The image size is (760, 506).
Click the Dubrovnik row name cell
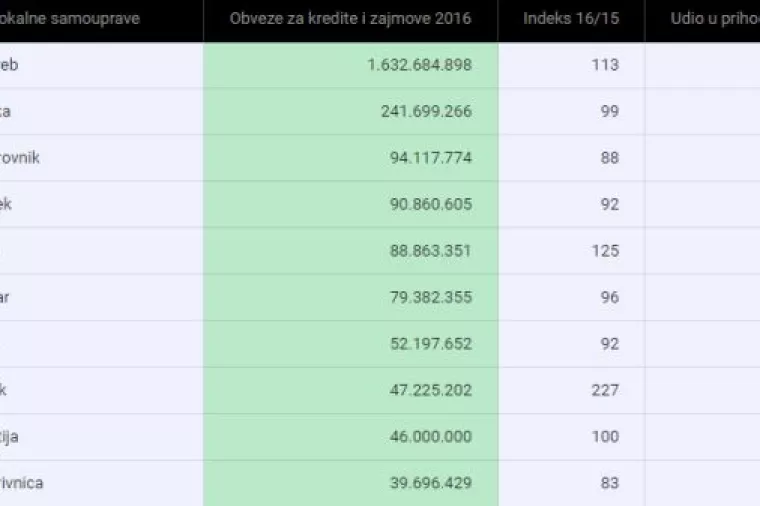tap(22, 158)
